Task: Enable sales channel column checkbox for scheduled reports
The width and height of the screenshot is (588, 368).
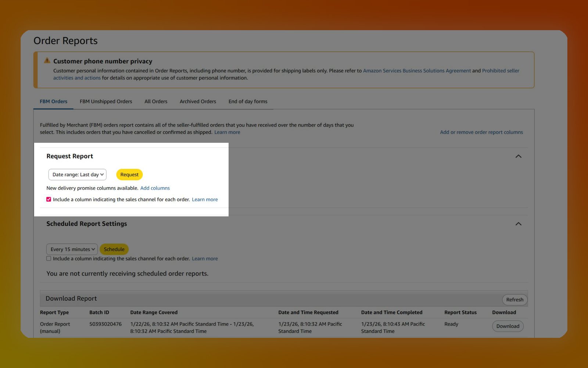Action: point(49,259)
